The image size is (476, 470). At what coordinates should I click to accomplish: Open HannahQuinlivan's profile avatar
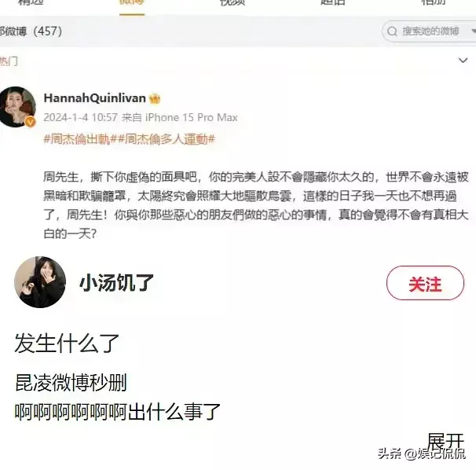pyautogui.click(x=17, y=107)
